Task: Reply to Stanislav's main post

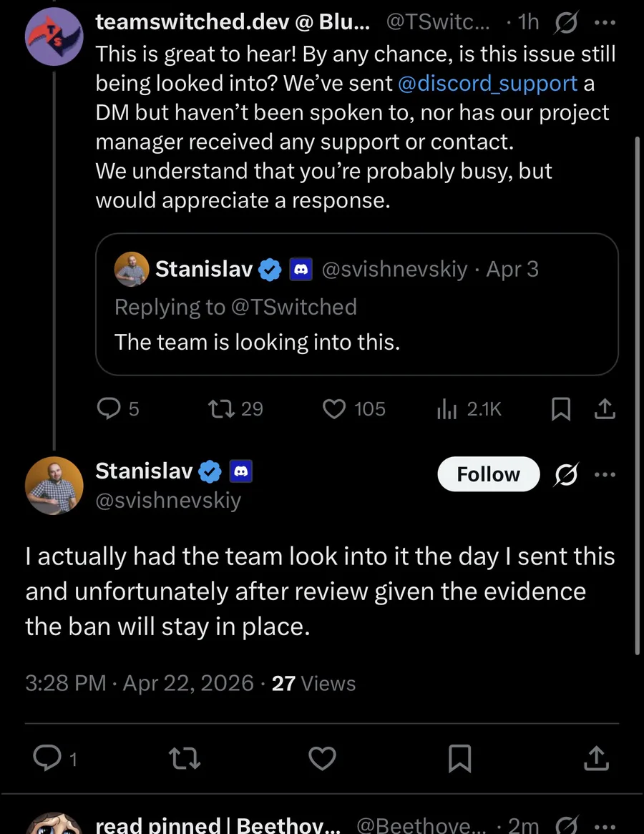Action: [x=47, y=758]
